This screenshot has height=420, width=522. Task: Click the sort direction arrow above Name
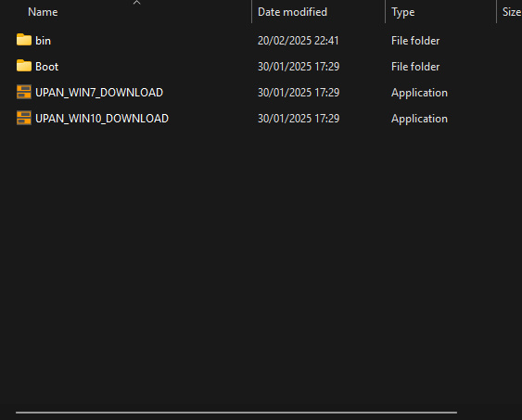click(x=136, y=3)
